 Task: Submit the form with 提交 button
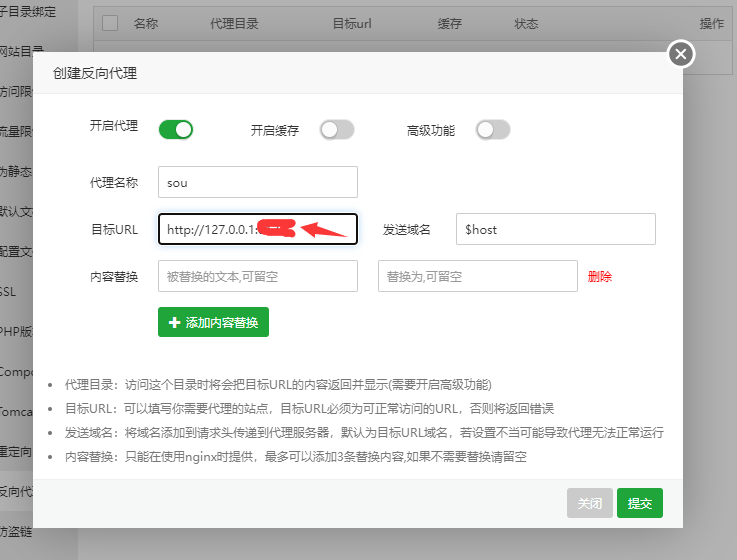coord(640,504)
